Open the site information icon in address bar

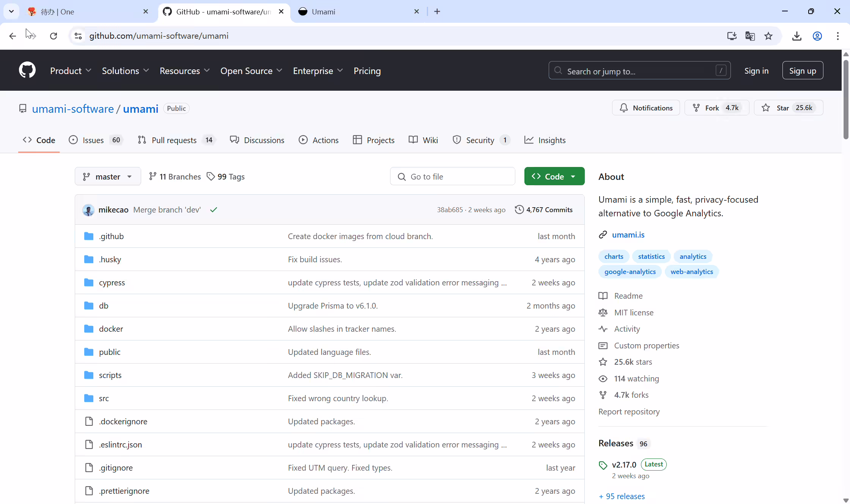coord(78,36)
